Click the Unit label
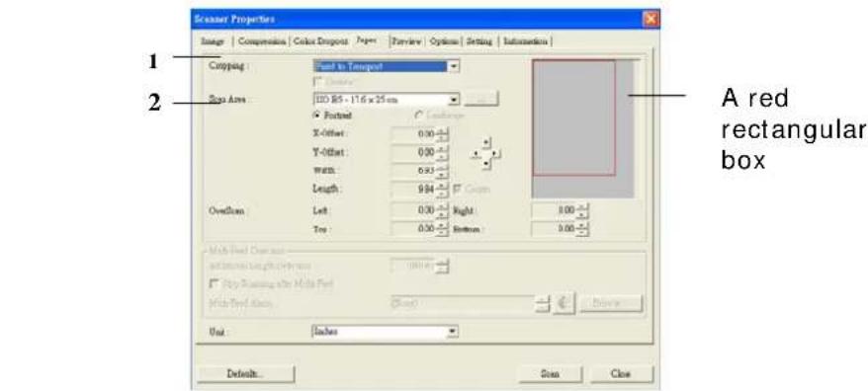This screenshot has width=868, height=391. [218, 332]
